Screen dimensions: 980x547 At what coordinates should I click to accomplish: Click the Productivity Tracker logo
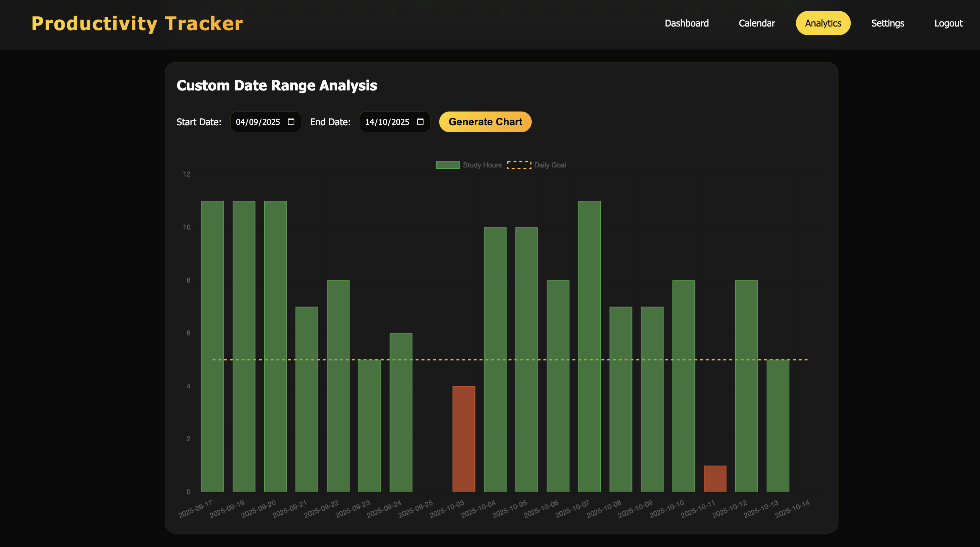pyautogui.click(x=137, y=23)
